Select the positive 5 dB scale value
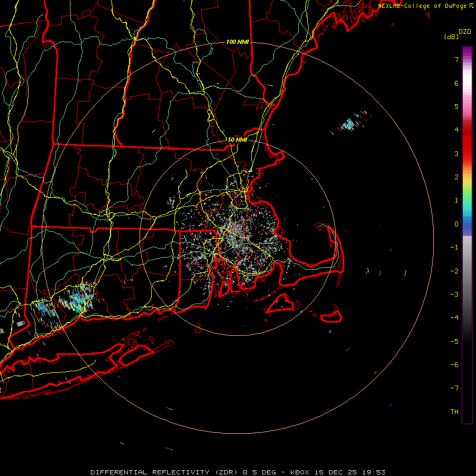The width and height of the screenshot is (476, 476). click(456, 106)
